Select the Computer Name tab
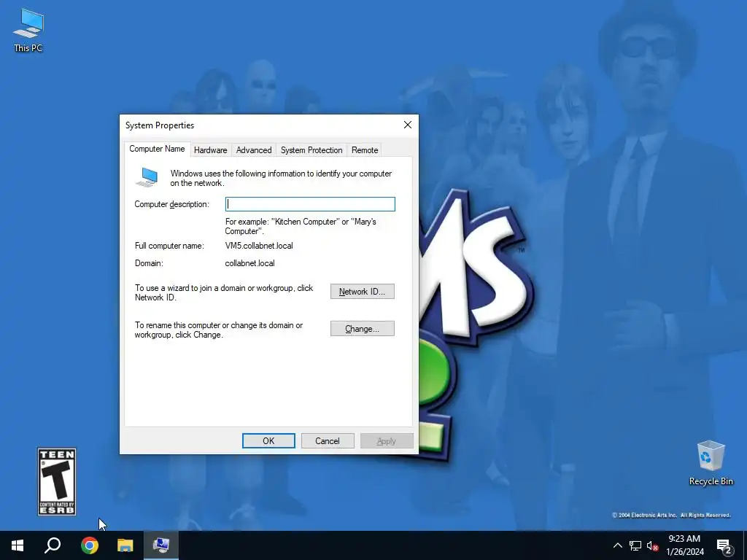The image size is (747, 560). coord(158,149)
